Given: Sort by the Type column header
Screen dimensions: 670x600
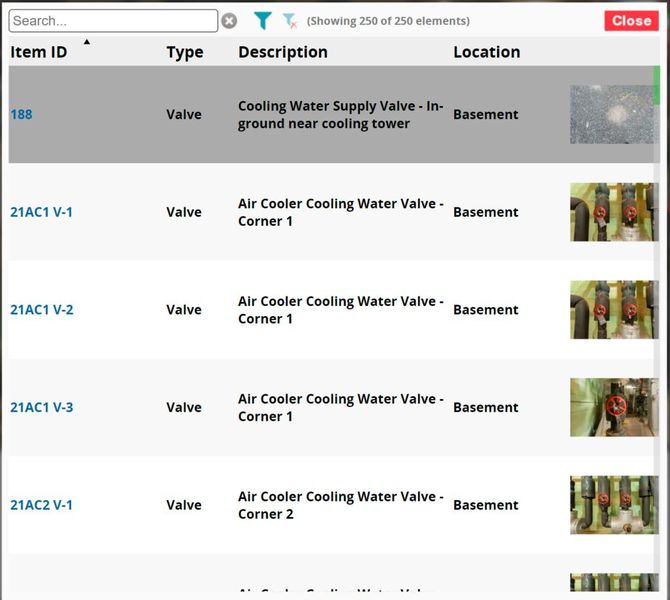Looking at the screenshot, I should pyautogui.click(x=184, y=52).
